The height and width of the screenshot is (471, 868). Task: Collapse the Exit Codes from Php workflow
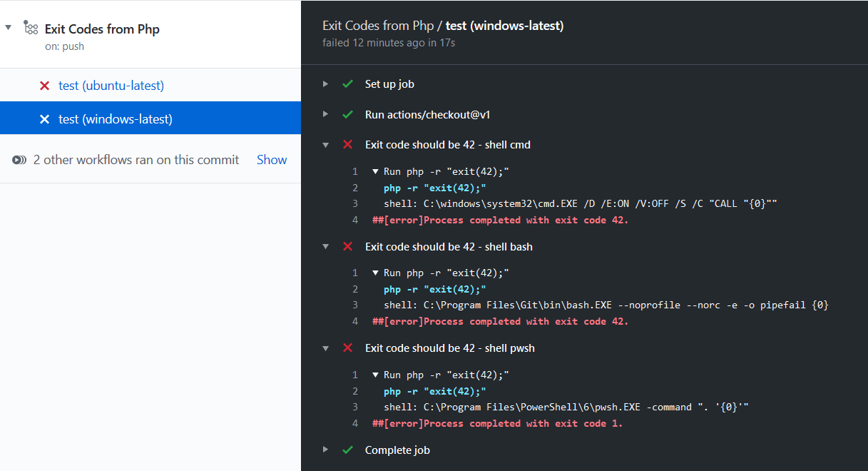click(9, 28)
